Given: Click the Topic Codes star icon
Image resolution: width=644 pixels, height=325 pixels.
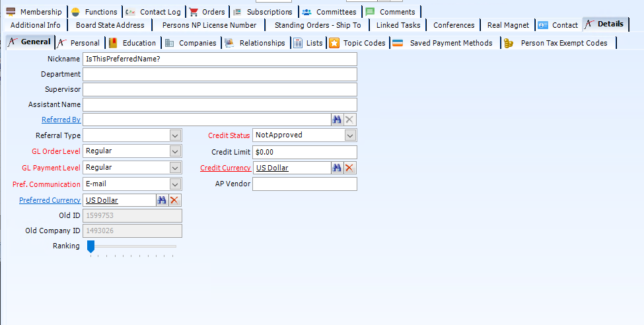Looking at the screenshot, I should tap(334, 43).
